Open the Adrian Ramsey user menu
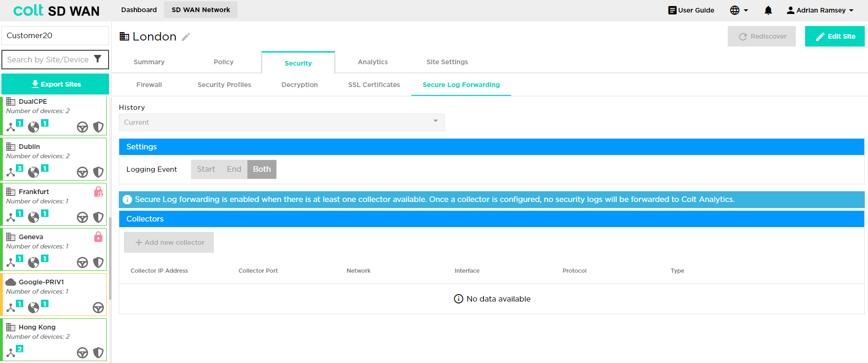The width and height of the screenshot is (868, 363). (820, 10)
